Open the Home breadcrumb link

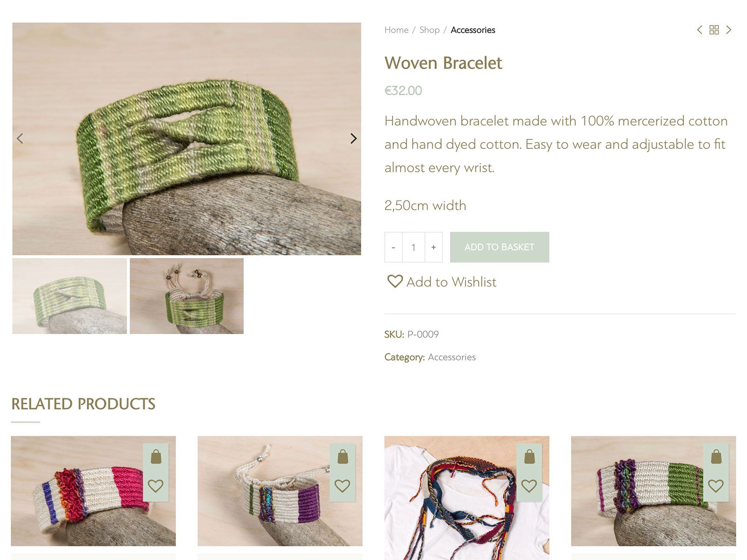(396, 30)
